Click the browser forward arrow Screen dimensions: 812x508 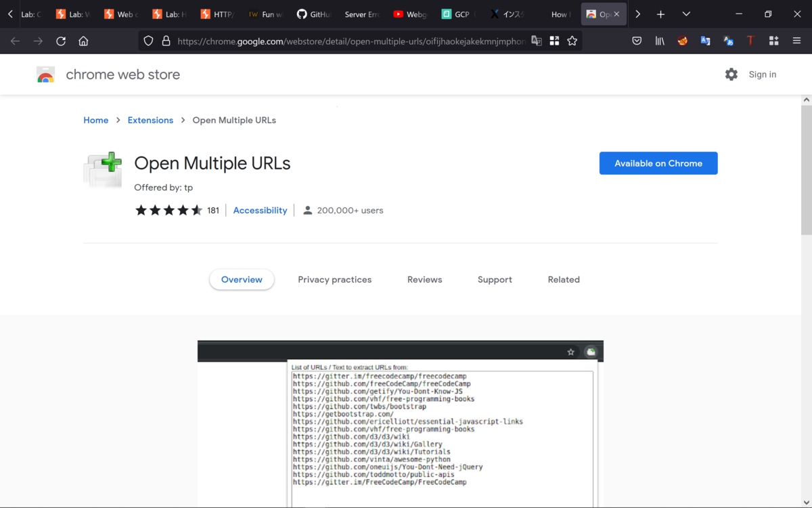(38, 41)
